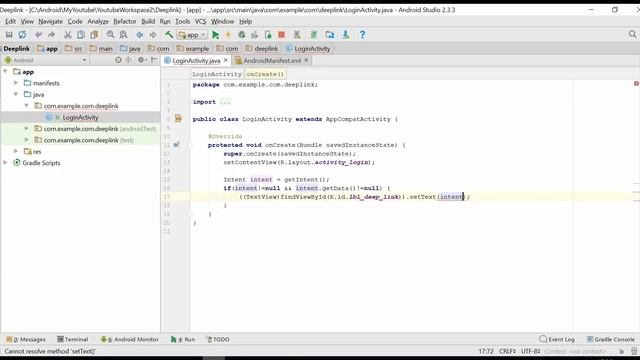Open the Terminal tool window

[73, 339]
